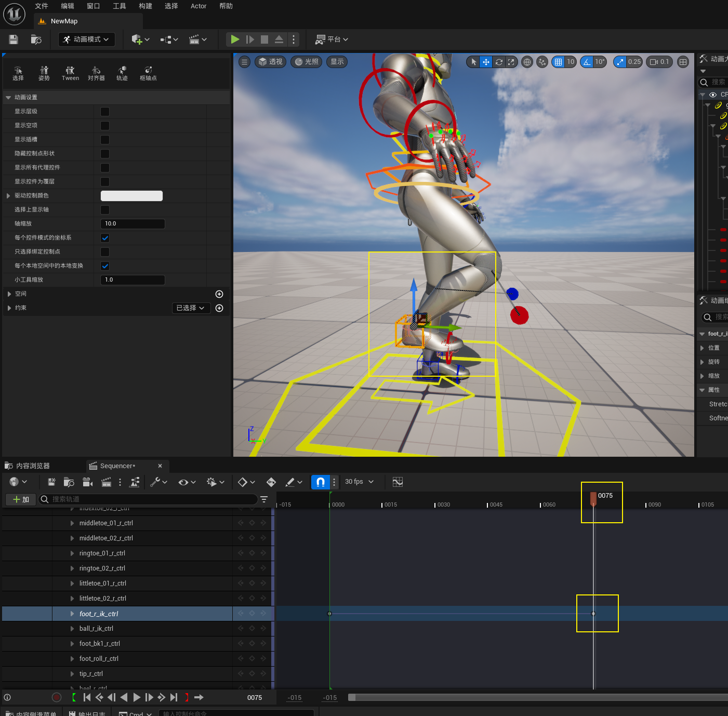Toggle the Sequencer snapping magnet icon
Image resolution: width=728 pixels, height=716 pixels.
tap(321, 482)
